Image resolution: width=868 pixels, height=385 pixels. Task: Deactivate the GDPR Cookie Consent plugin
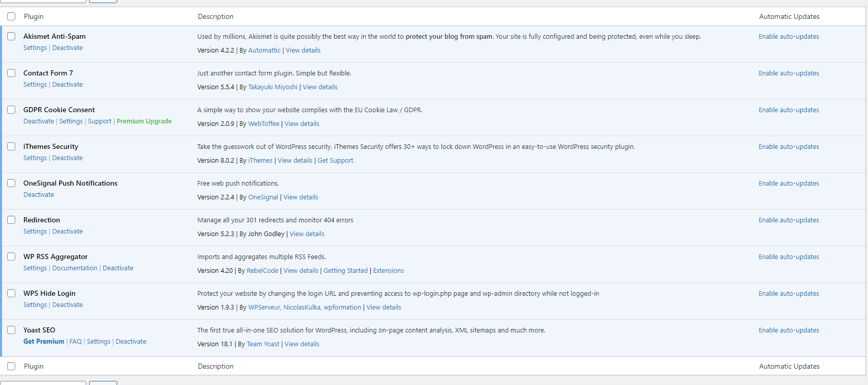(39, 121)
